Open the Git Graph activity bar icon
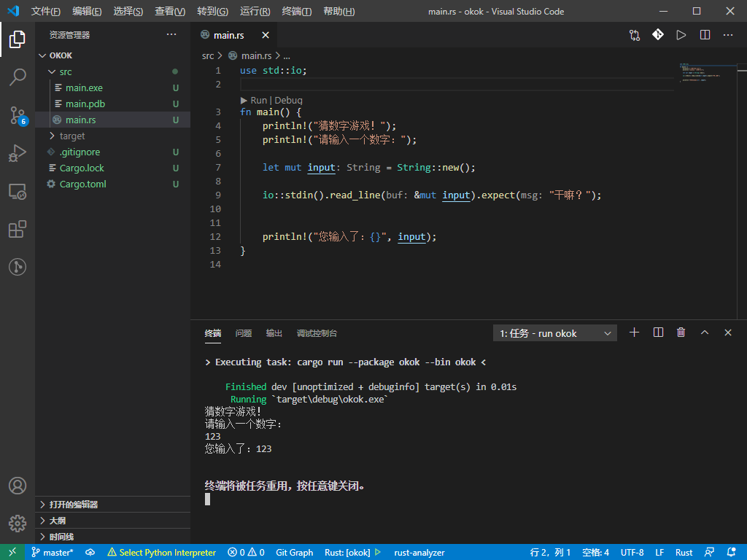Image resolution: width=747 pixels, height=560 pixels. coord(18,267)
